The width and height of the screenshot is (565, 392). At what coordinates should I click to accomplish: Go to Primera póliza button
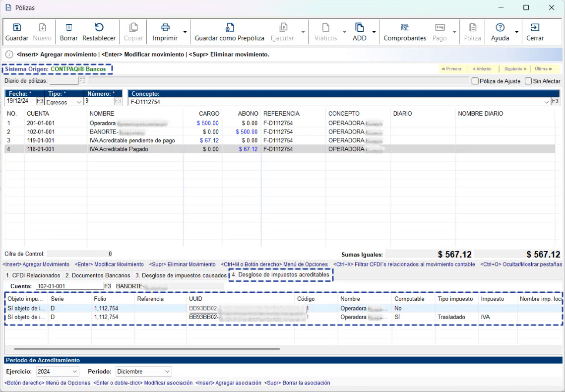click(452, 69)
